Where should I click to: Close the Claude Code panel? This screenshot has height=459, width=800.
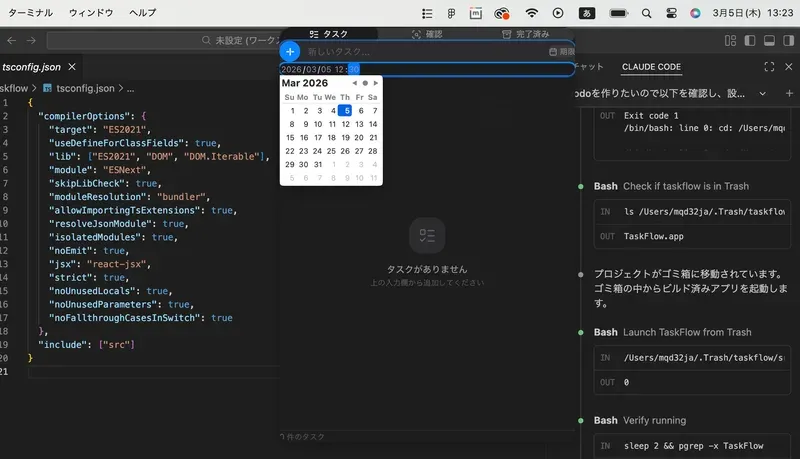click(789, 67)
